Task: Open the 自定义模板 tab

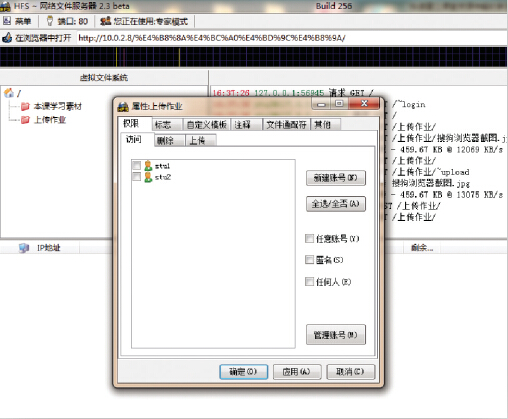Action: (x=207, y=125)
